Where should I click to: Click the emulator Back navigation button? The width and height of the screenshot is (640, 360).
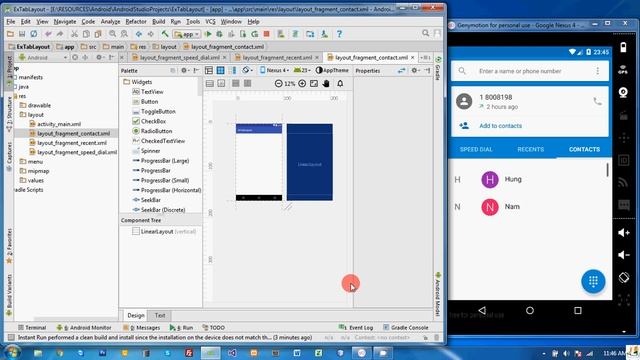coord(482,311)
